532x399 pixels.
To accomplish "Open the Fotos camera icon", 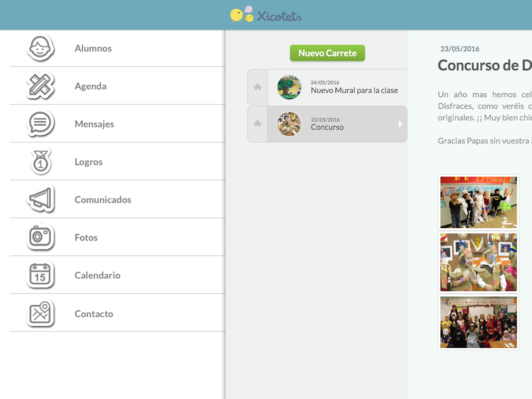I will tap(40, 237).
